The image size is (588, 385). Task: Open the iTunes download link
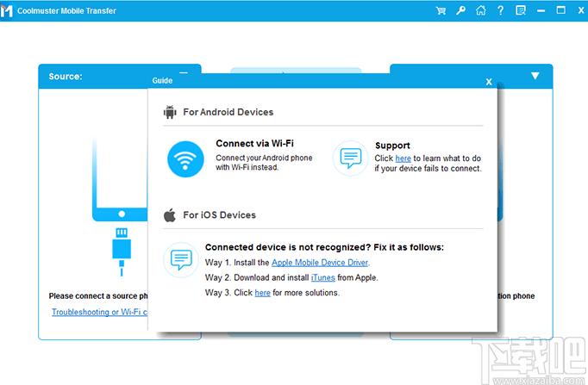click(322, 277)
